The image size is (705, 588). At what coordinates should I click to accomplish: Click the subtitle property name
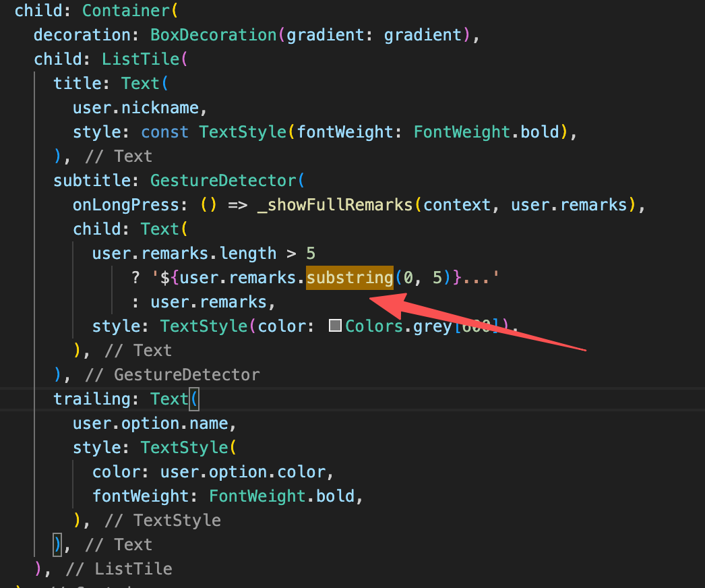click(x=92, y=181)
